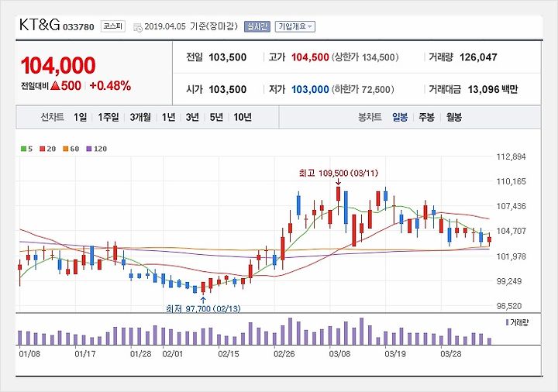Click the stock code 033780
The width and height of the screenshot is (558, 392).
click(x=78, y=27)
